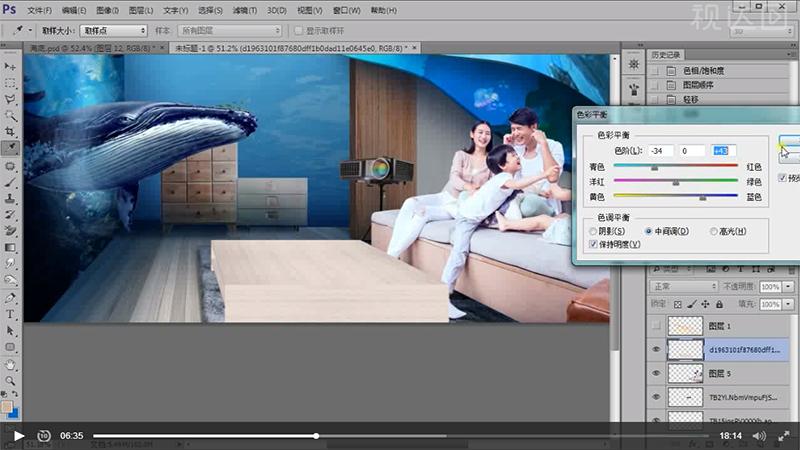The height and width of the screenshot is (450, 800).
Task: Click the cyan-red slider handle
Action: 655,167
